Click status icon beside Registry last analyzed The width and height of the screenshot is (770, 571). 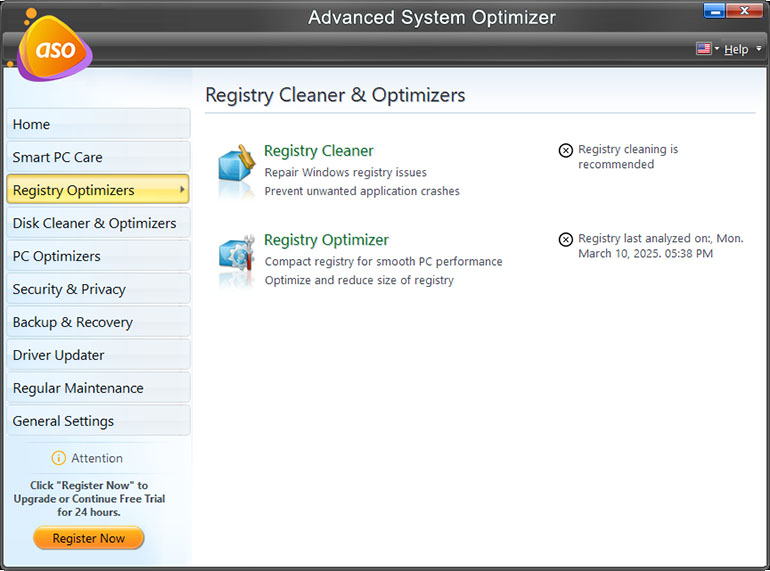tap(566, 240)
